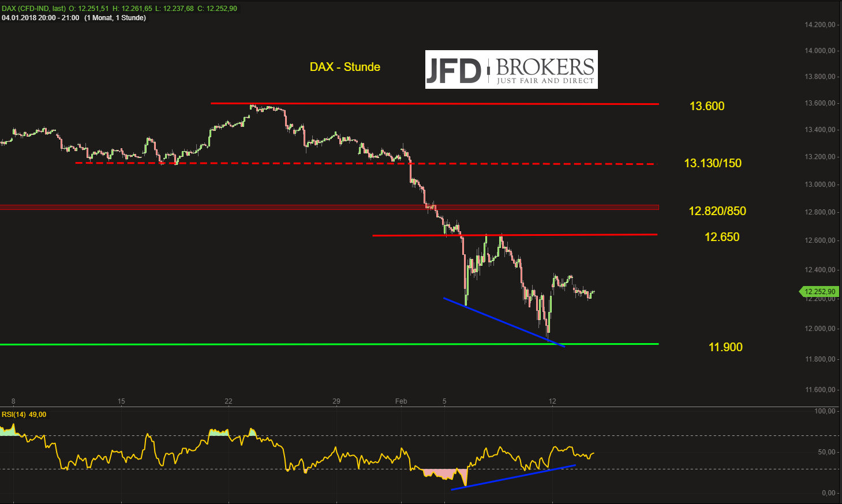Click the dark red 12.820/850 zone band
This screenshot has height=504, width=842.
[329, 207]
